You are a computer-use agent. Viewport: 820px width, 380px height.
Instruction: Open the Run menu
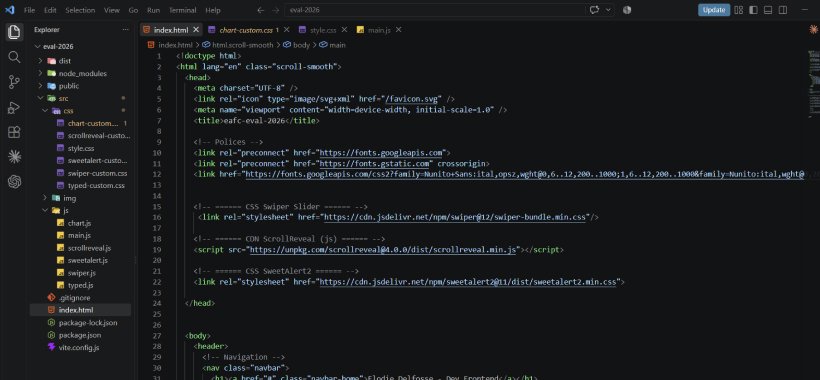tap(153, 10)
